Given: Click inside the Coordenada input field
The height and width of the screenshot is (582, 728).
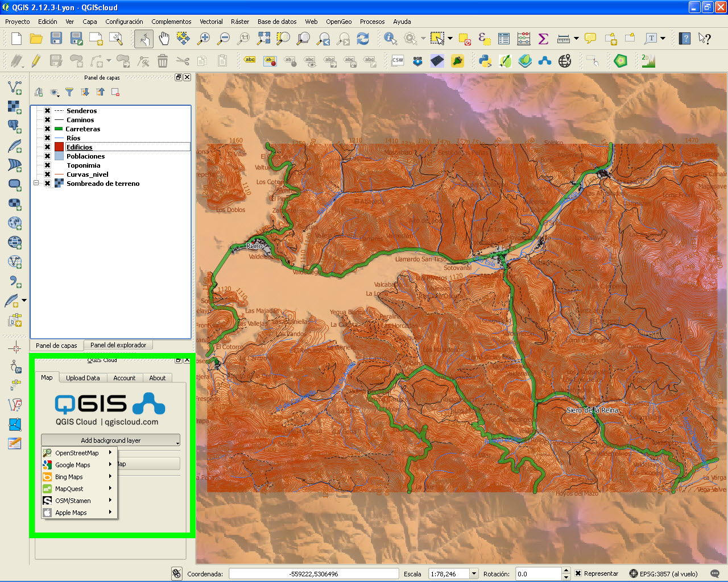Looking at the screenshot, I should pyautogui.click(x=313, y=573).
